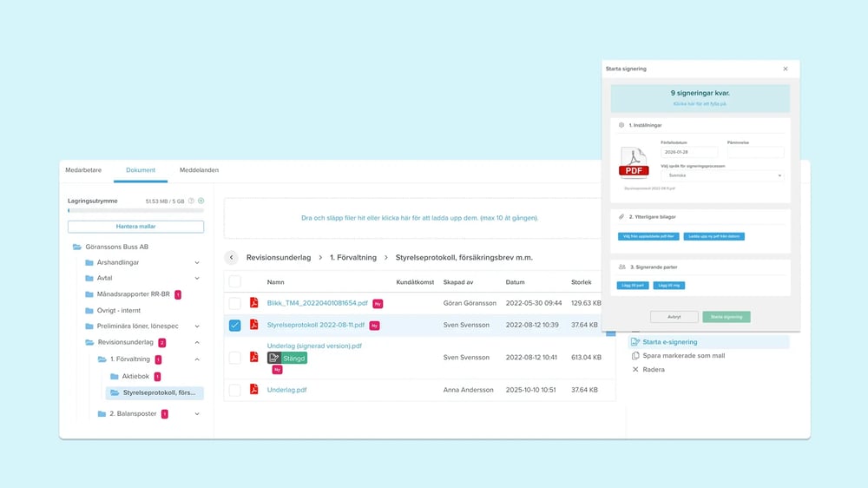
Task: Click the plus icon to add storage
Action: [201, 201]
